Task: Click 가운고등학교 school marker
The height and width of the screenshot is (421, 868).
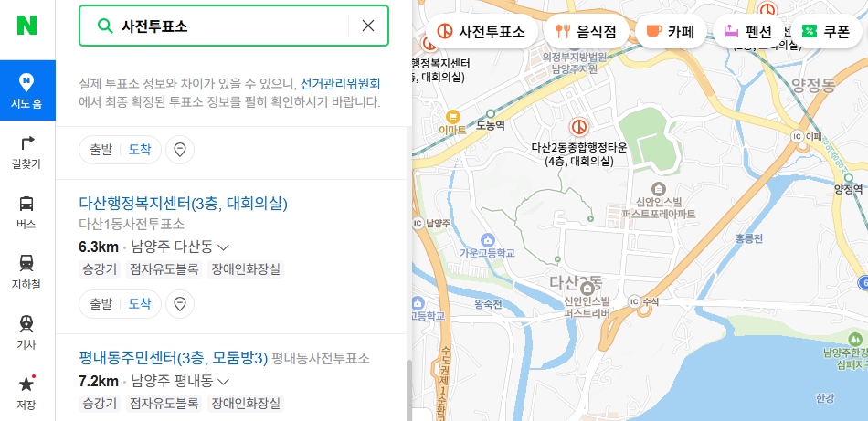Action: coord(487,240)
